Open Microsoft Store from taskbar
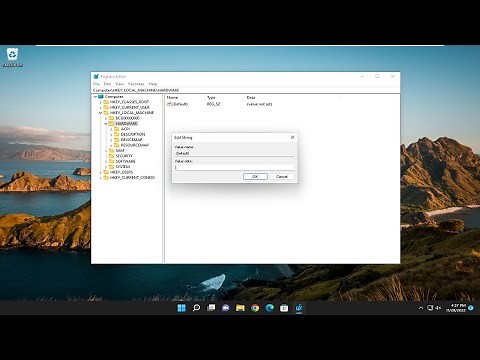Image resolution: width=480 pixels, height=360 pixels. point(284,308)
